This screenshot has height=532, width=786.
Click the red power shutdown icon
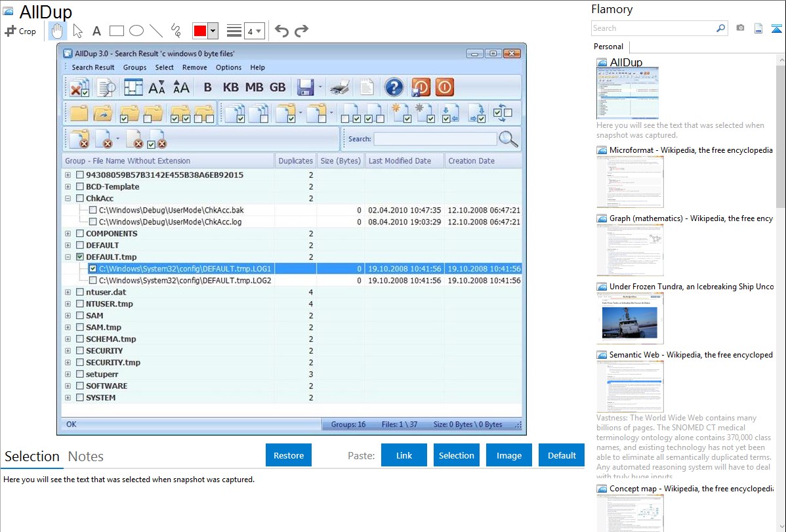[444, 87]
